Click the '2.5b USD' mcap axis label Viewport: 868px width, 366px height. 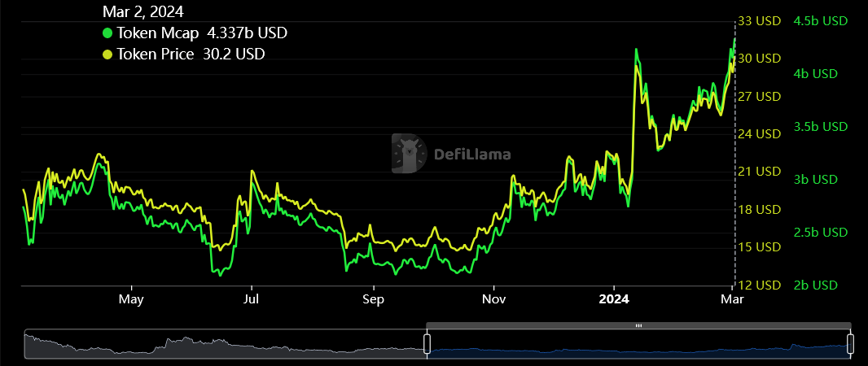point(821,232)
